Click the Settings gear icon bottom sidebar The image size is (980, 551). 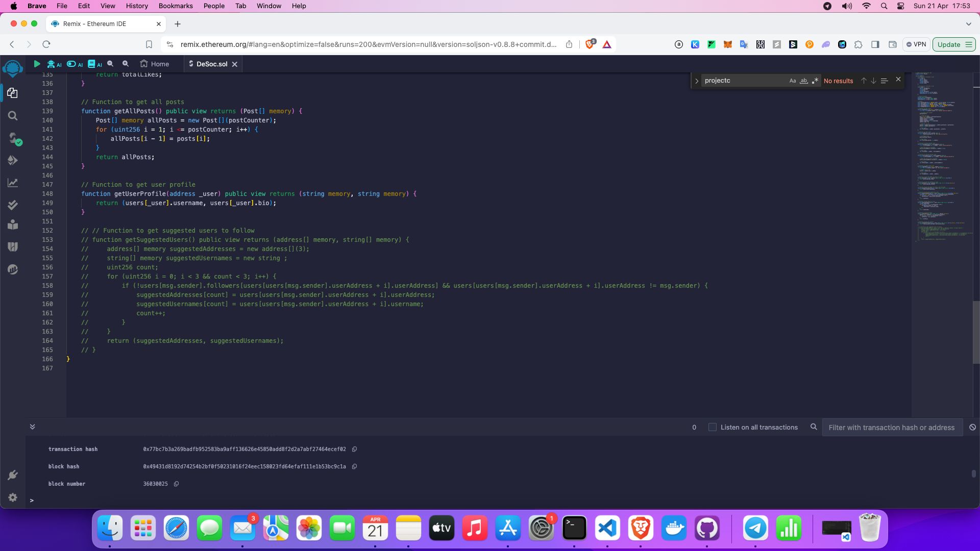pyautogui.click(x=12, y=497)
